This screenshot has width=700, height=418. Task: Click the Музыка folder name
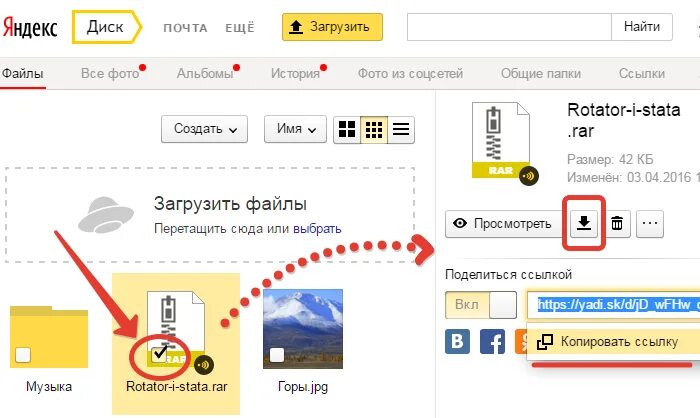tap(49, 386)
